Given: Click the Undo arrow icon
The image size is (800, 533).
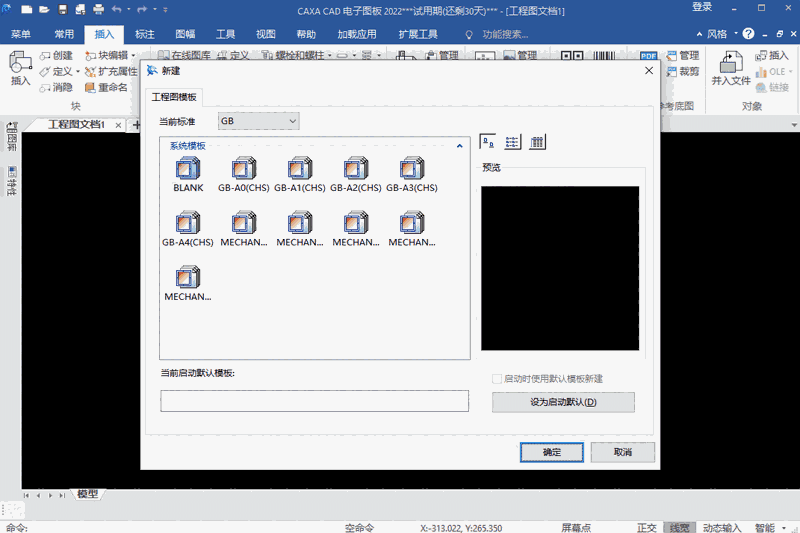Looking at the screenshot, I should tap(117, 9).
